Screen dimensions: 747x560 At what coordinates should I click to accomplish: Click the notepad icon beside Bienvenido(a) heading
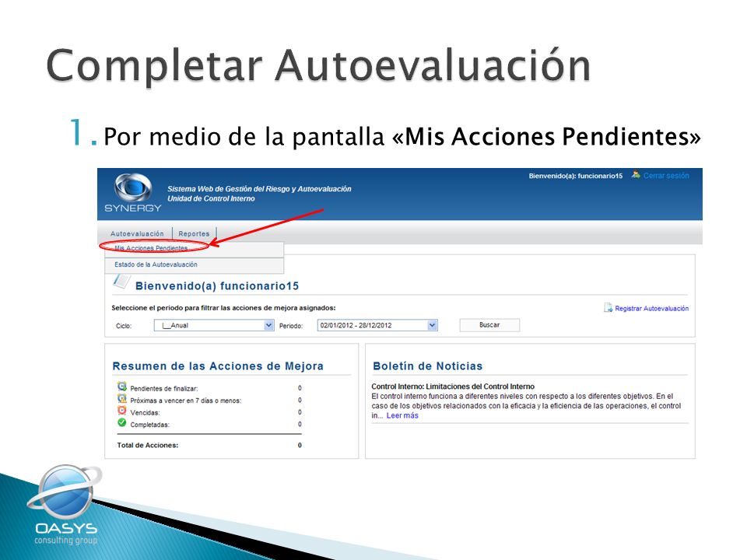121,282
